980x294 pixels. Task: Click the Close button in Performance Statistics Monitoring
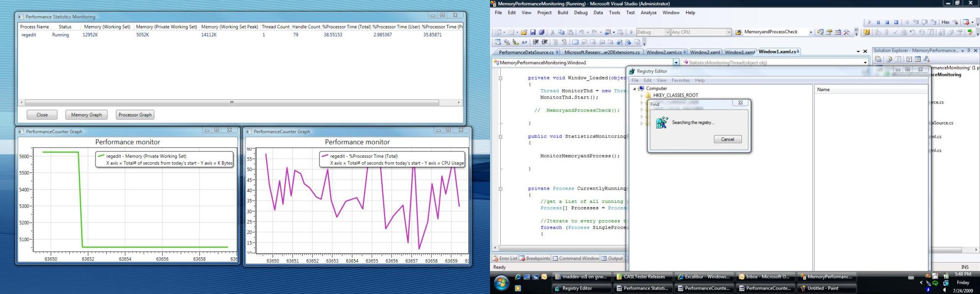tap(42, 115)
